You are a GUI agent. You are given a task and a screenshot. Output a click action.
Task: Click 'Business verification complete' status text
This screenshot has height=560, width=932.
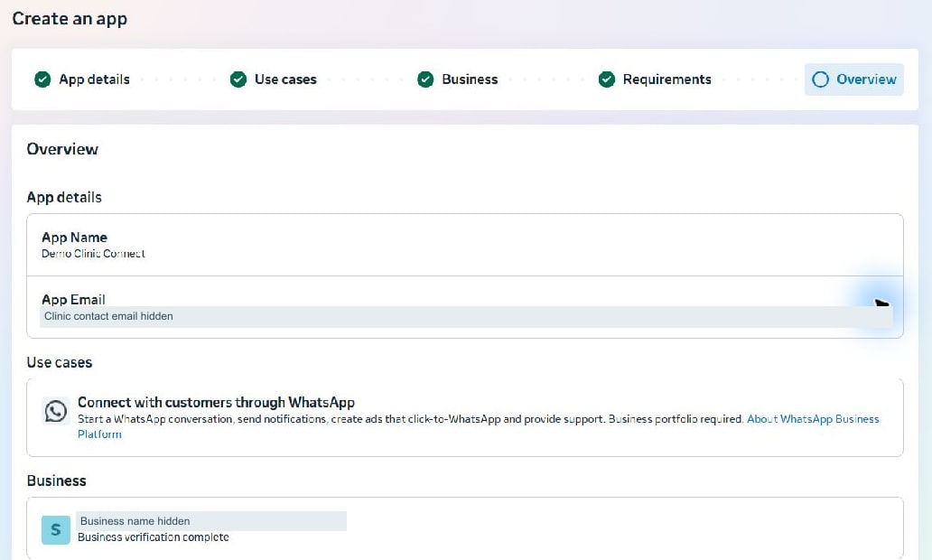154,537
